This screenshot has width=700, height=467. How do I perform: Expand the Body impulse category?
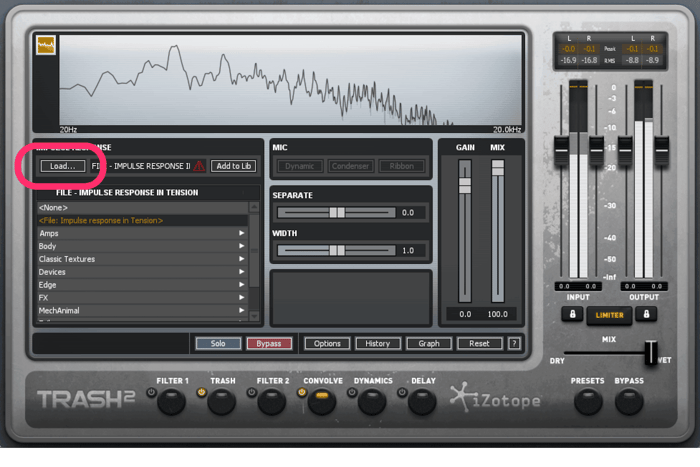coord(143,246)
